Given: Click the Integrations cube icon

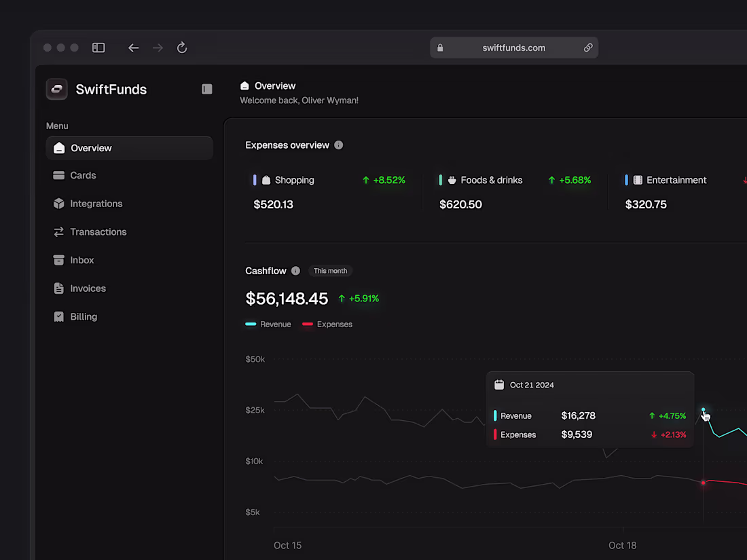Looking at the screenshot, I should [58, 204].
